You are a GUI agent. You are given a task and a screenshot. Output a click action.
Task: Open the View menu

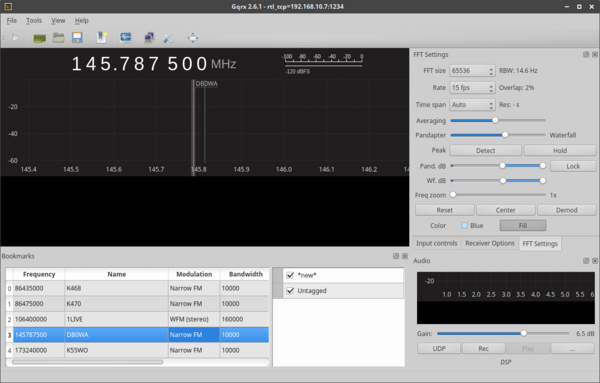58,21
